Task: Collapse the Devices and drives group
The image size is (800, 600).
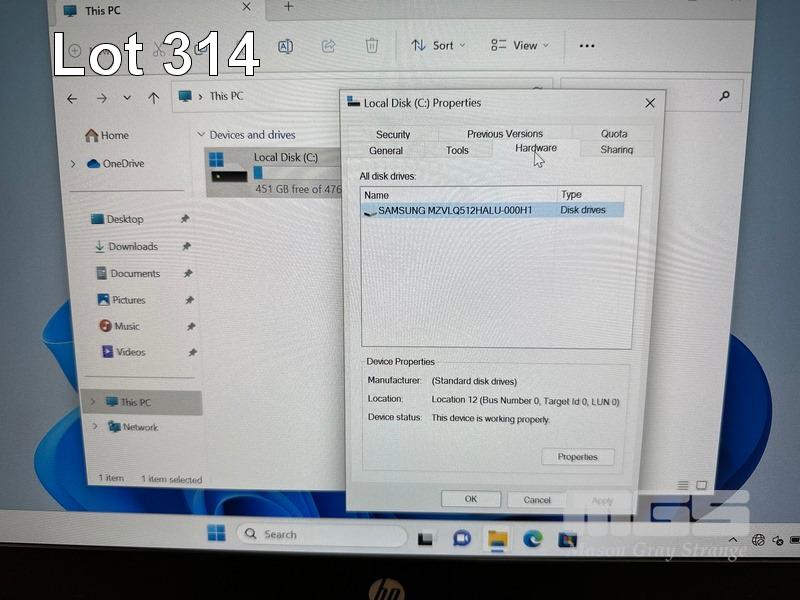Action: (x=201, y=135)
